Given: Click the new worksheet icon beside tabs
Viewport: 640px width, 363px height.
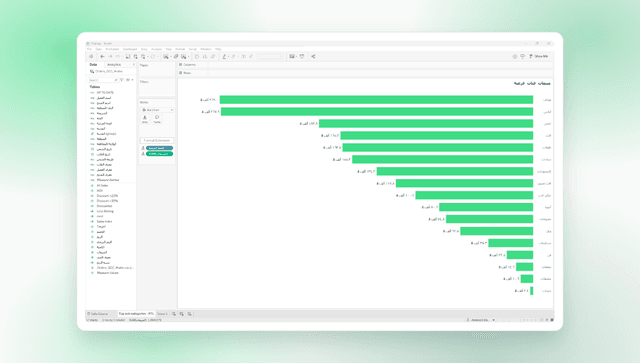Looking at the screenshot, I should (x=174, y=314).
